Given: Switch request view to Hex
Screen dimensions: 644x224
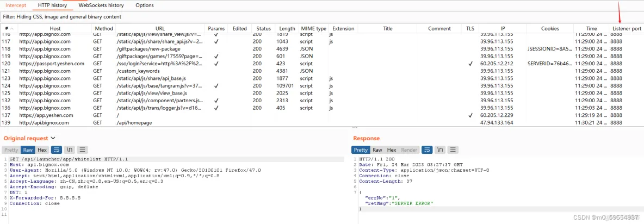Looking at the screenshot, I should (42, 150).
